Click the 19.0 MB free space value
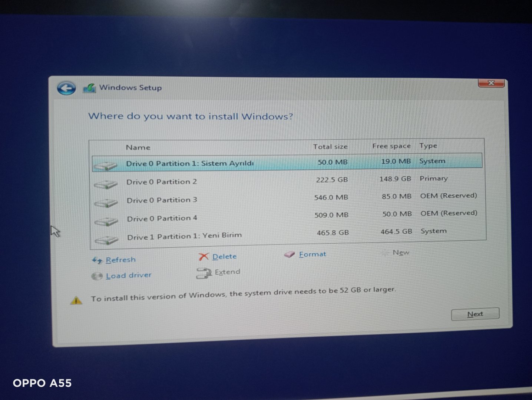Viewport: 532px width, 400px height. pyautogui.click(x=396, y=161)
